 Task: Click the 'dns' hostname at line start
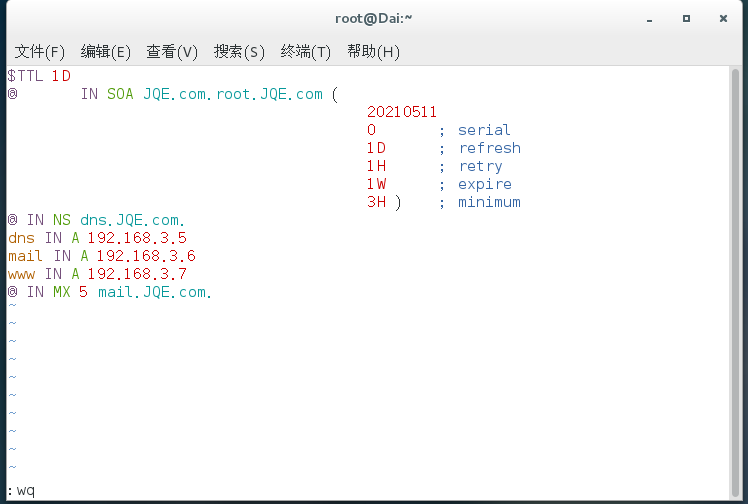coord(21,238)
